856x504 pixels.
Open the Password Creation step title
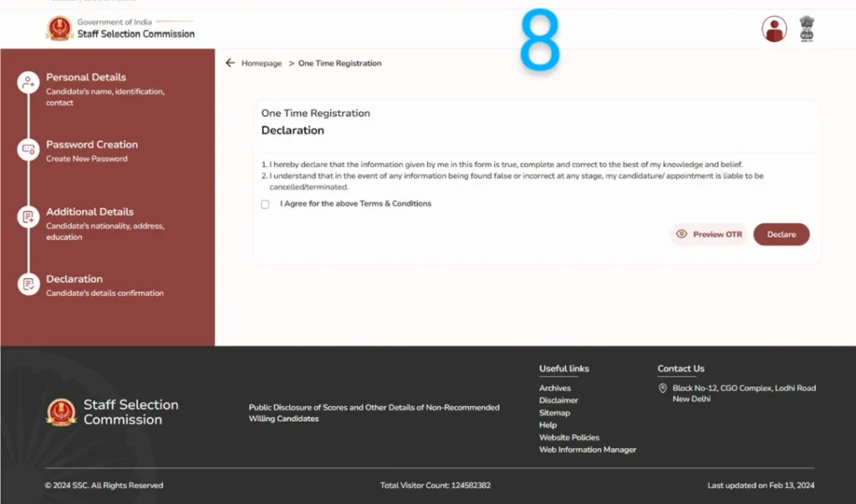[x=92, y=144]
